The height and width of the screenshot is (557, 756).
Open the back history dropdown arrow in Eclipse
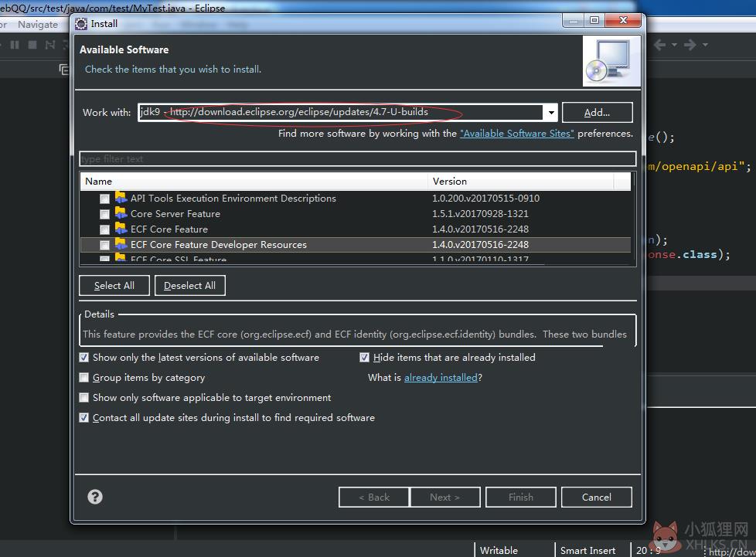click(674, 45)
